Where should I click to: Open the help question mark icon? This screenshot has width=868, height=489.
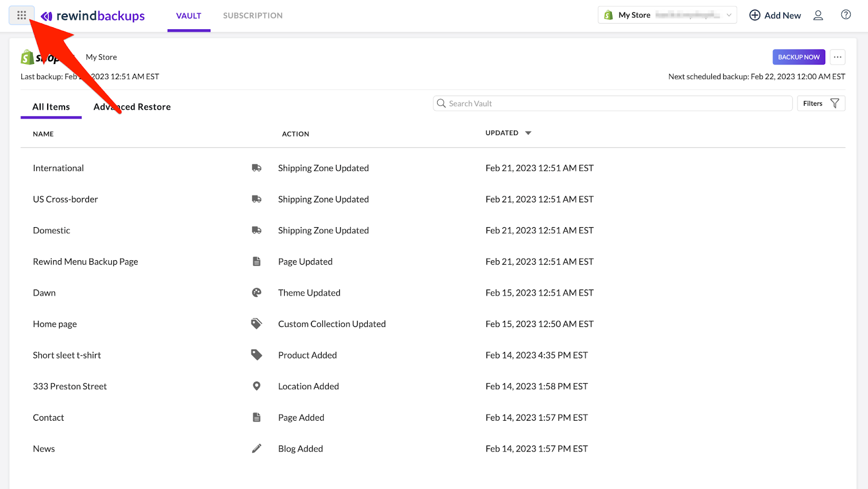pos(845,15)
